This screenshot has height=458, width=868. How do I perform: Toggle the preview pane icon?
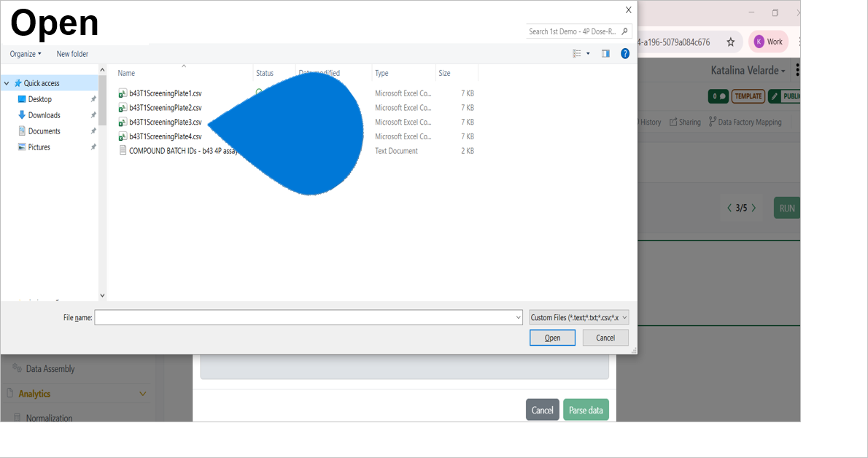click(x=605, y=53)
